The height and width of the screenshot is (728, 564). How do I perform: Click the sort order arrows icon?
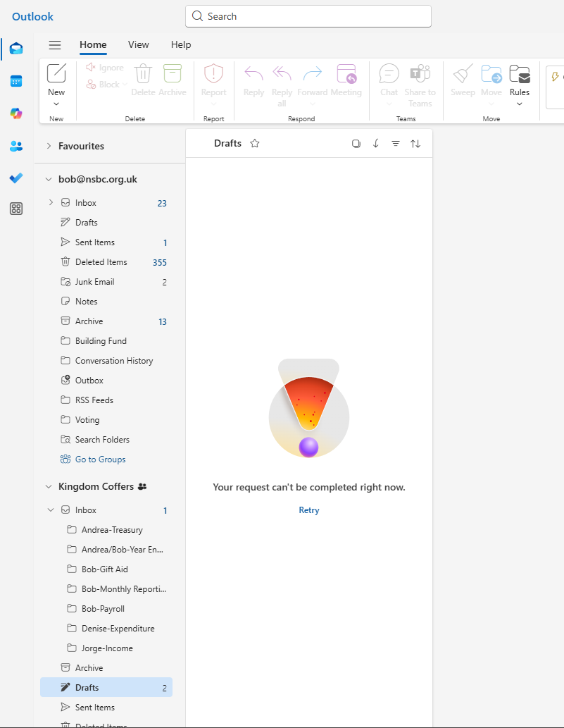point(415,144)
